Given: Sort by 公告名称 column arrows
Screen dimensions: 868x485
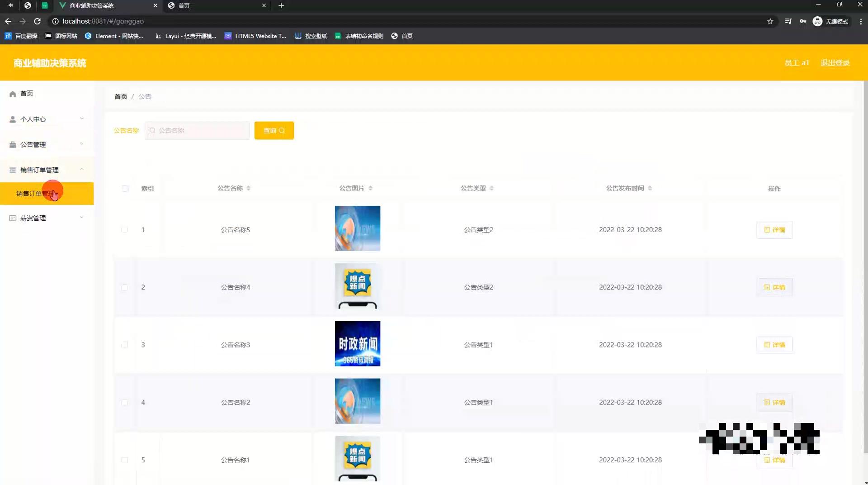Looking at the screenshot, I should click(248, 188).
